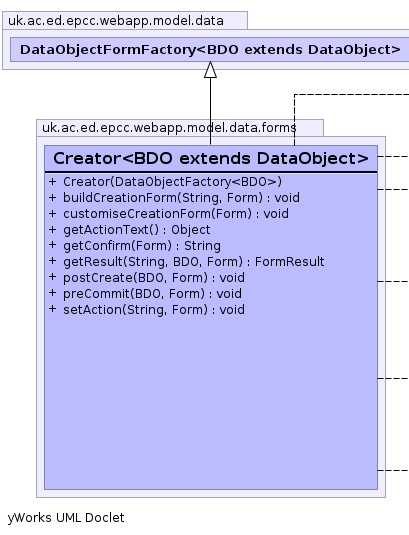Select the setAction(String, Form) method
The image size is (409, 535).
click(154, 310)
